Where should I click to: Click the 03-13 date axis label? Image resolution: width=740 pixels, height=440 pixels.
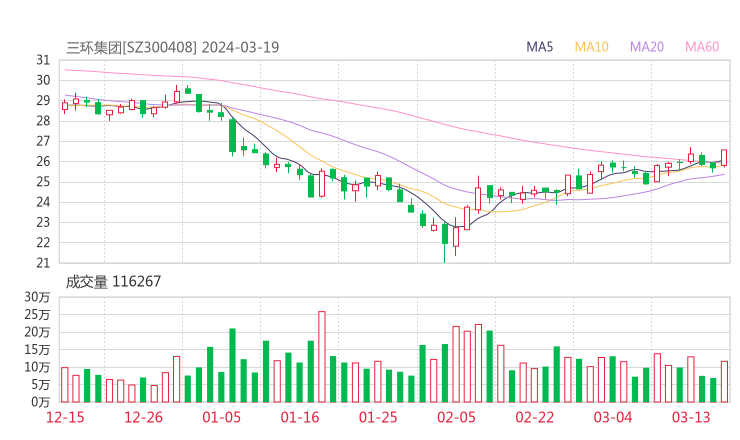coord(691,417)
